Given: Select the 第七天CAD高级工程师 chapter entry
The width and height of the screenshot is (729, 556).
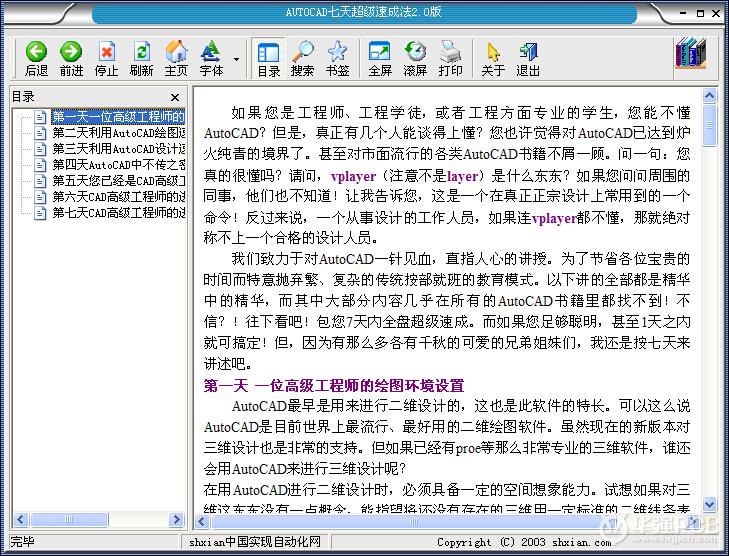Looking at the screenshot, I should point(118,213).
